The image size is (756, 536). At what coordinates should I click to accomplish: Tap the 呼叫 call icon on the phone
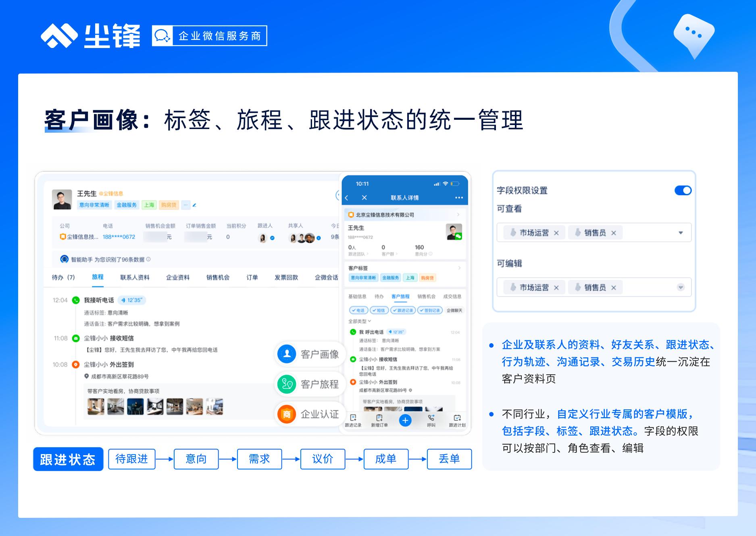pos(430,420)
